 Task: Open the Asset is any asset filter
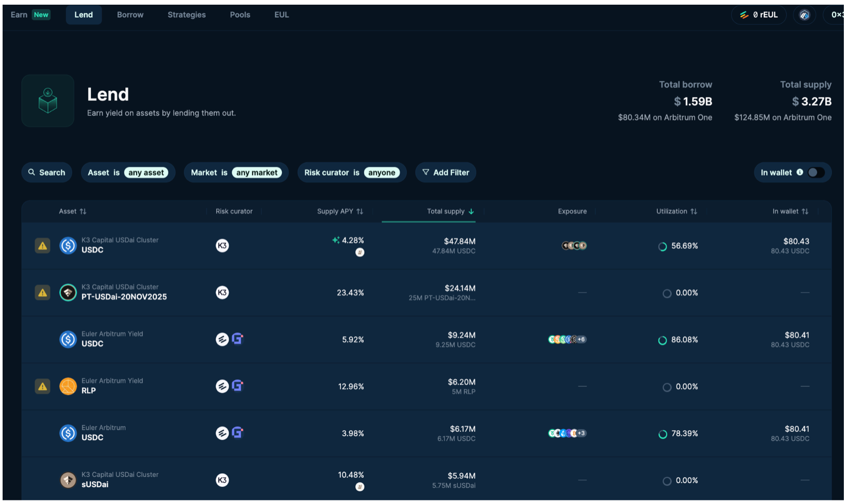click(x=128, y=173)
